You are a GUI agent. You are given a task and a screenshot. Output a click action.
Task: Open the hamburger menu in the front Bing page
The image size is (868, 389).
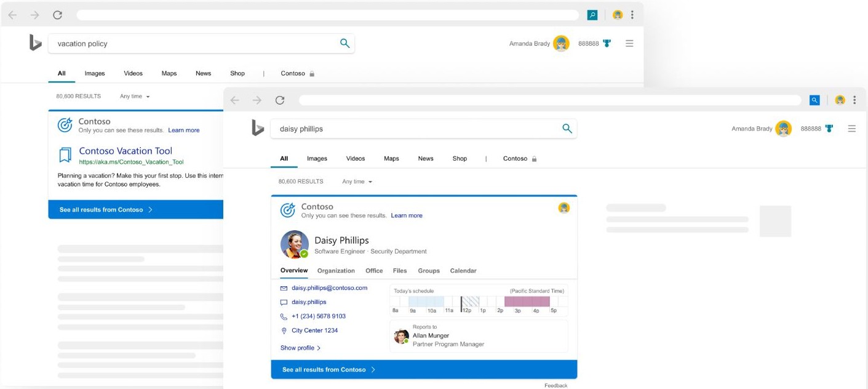click(x=852, y=129)
